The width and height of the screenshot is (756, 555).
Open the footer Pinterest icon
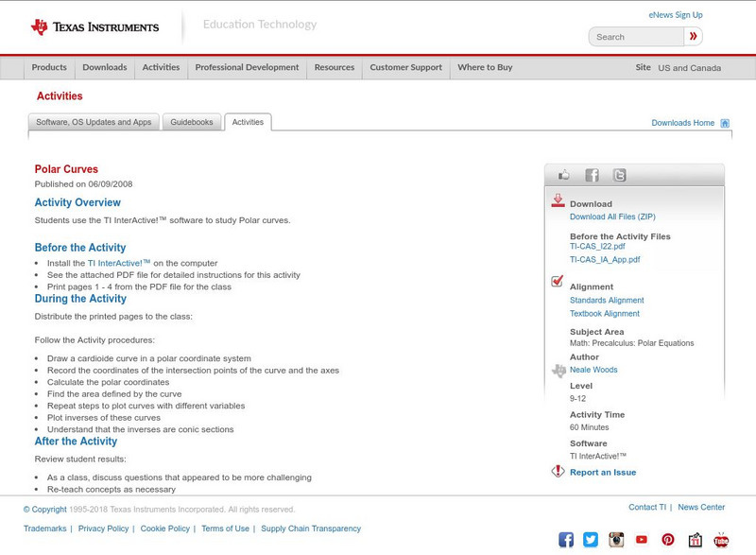click(x=668, y=540)
